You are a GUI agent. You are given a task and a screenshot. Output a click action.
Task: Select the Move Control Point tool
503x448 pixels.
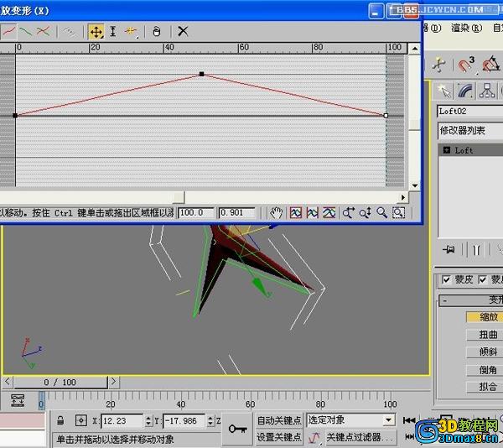96,31
